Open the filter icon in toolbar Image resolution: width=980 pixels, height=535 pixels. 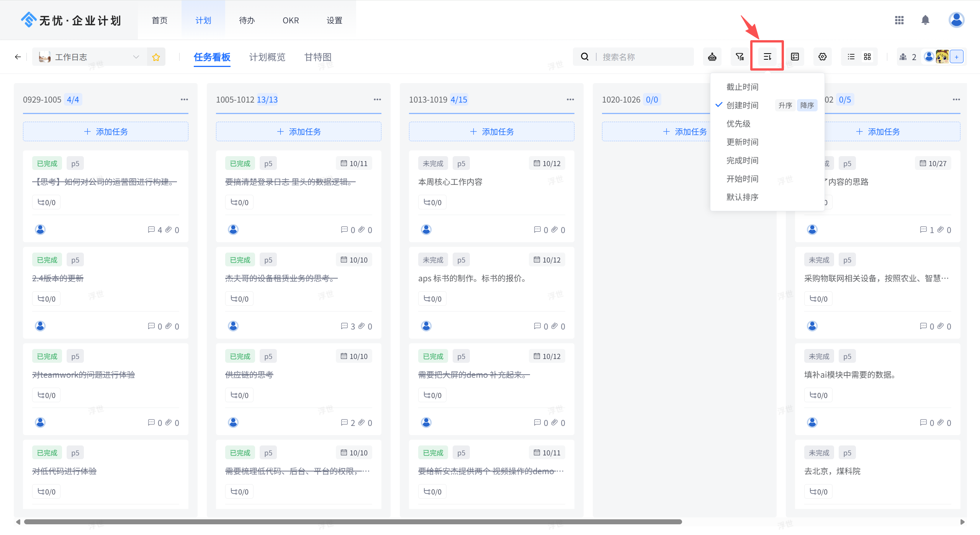[x=739, y=57]
